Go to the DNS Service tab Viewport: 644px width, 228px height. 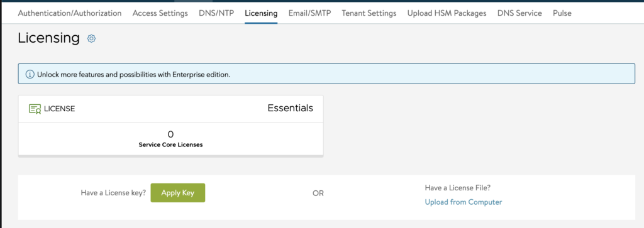click(519, 13)
